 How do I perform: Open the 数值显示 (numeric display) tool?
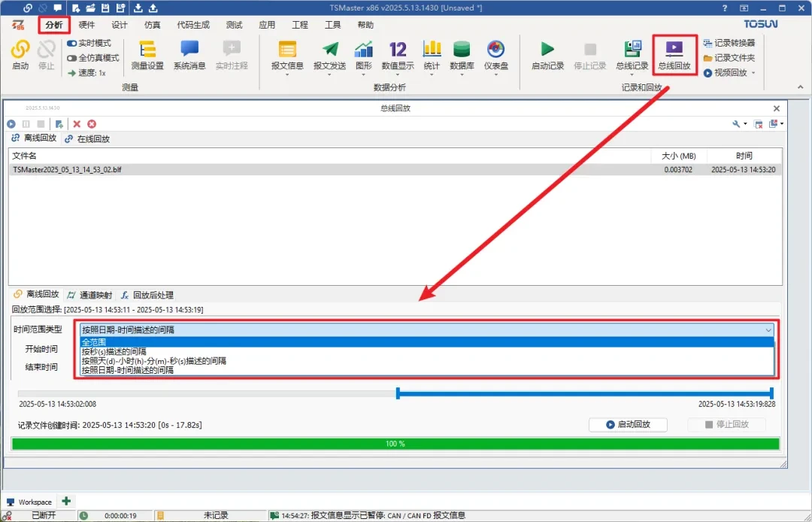[398, 51]
